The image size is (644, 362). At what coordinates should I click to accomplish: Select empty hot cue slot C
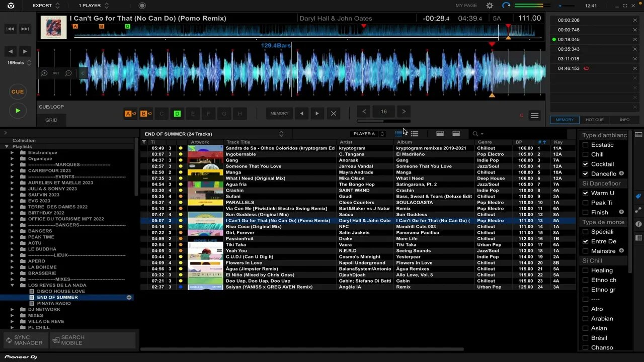[x=162, y=114]
